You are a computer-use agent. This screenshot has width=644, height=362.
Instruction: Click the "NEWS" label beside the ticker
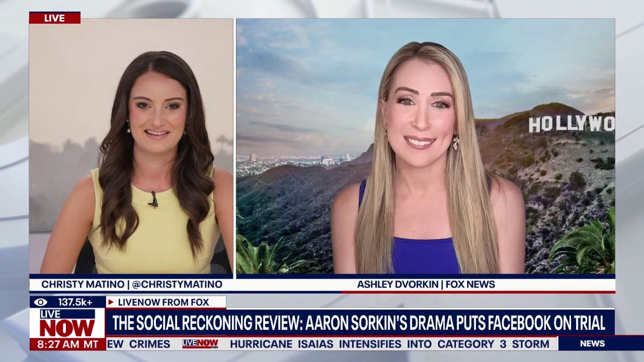point(592,344)
